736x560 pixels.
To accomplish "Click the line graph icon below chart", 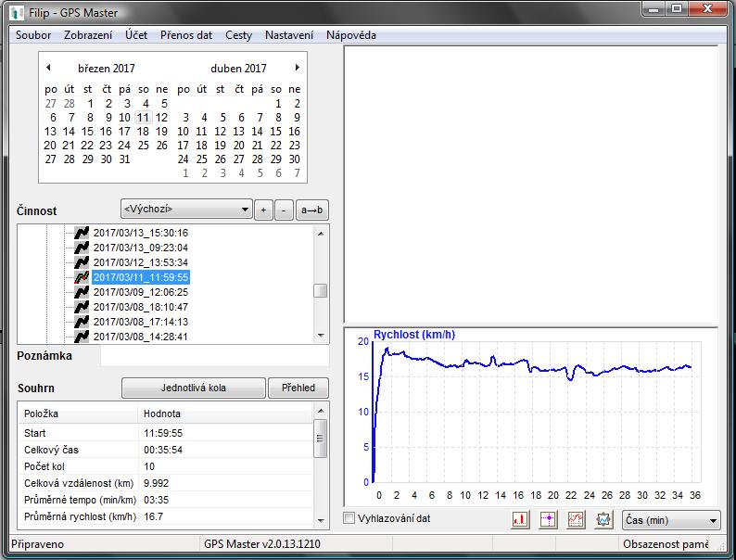I will tap(576, 520).
